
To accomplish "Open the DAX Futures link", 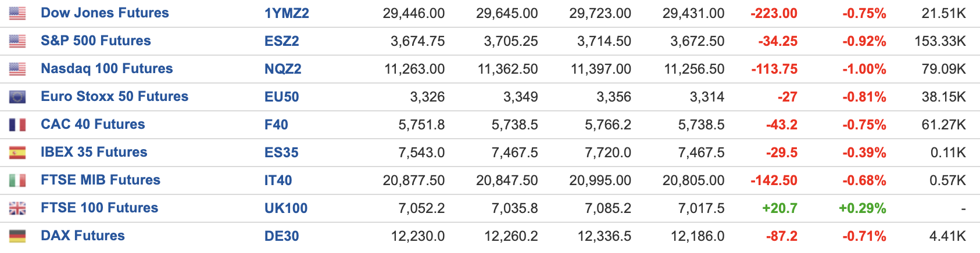I will tap(83, 236).
